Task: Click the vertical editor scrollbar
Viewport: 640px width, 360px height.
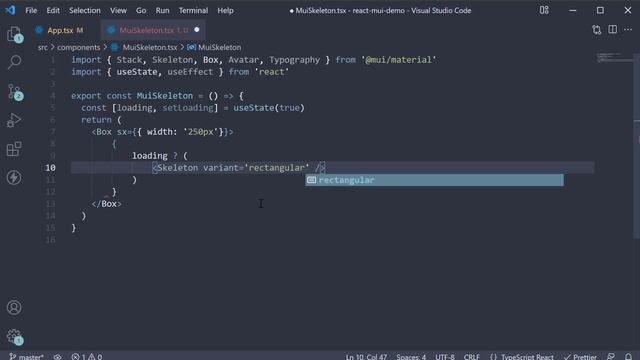Action: [636, 146]
